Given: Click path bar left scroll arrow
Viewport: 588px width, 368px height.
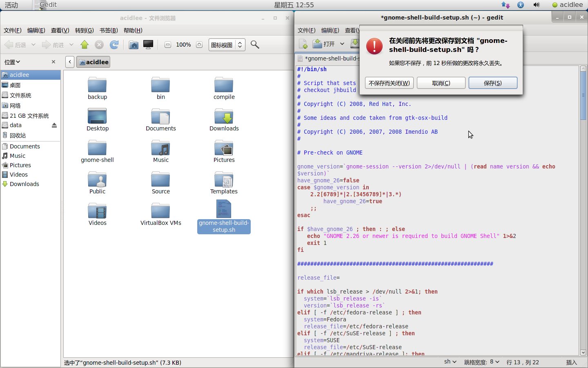Looking at the screenshot, I should coord(70,62).
